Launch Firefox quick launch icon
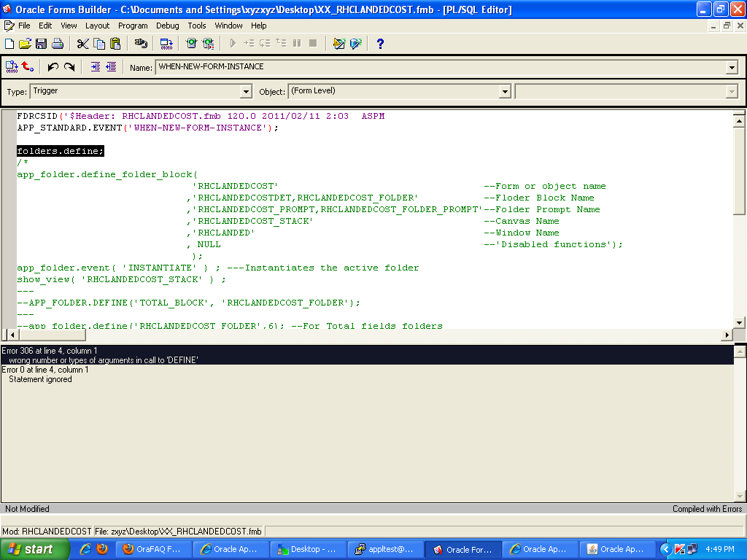Image resolution: width=747 pixels, height=560 pixels. point(102,549)
